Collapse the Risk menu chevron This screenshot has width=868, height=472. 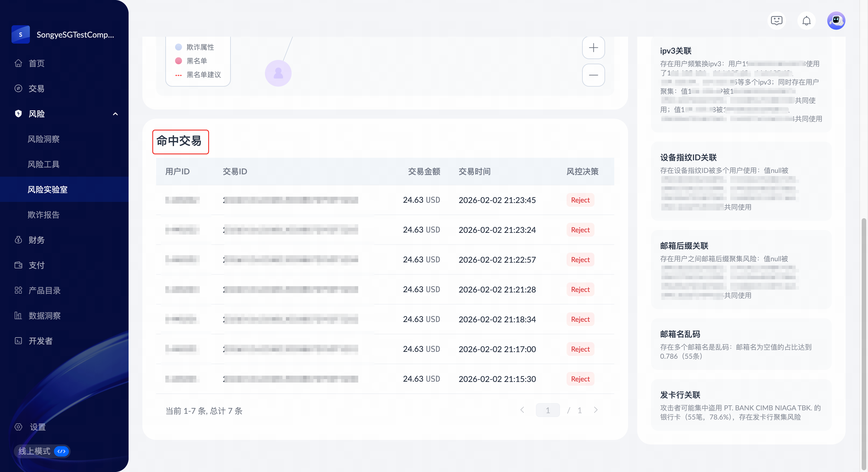pos(115,114)
